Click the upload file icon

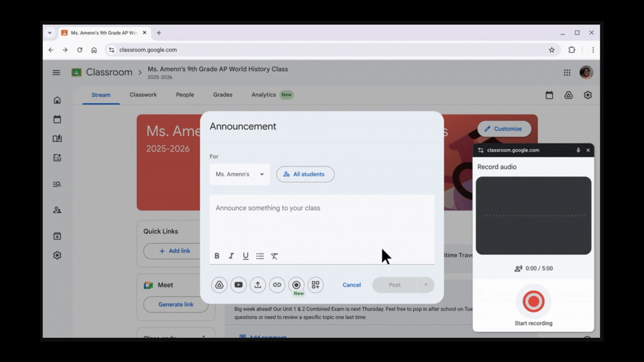[x=258, y=285]
